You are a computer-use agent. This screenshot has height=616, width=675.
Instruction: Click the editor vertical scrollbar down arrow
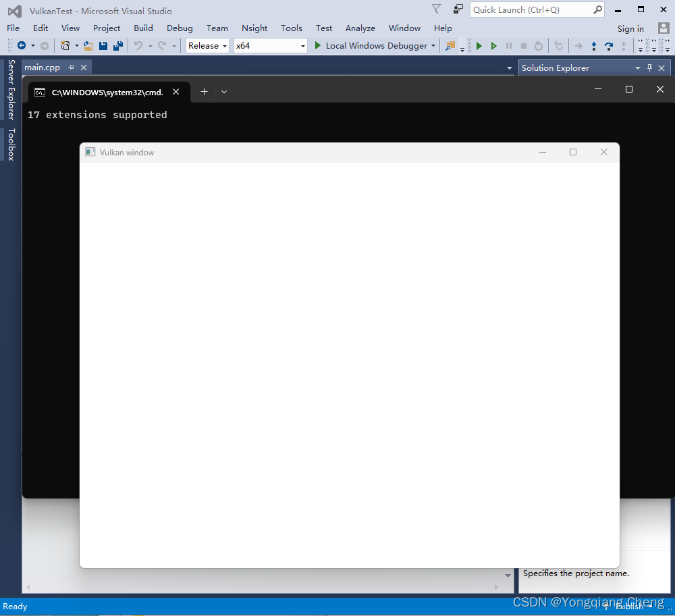(x=508, y=575)
